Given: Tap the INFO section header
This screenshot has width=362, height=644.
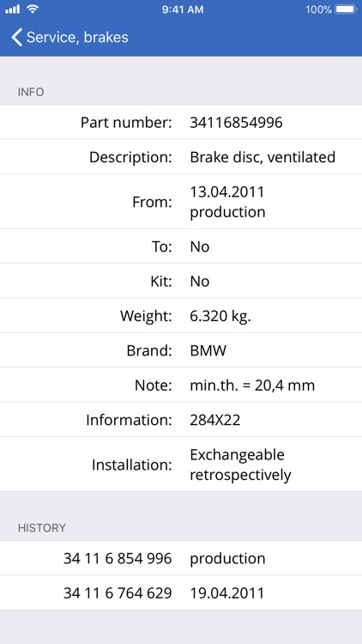Looking at the screenshot, I should click(31, 92).
